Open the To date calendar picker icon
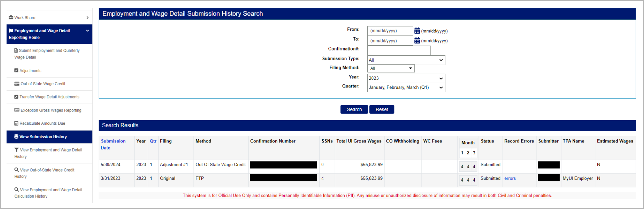644x209 pixels. tap(417, 41)
